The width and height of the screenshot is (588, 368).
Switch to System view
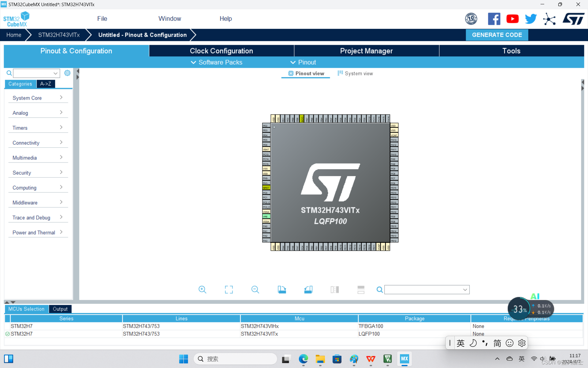click(x=355, y=74)
